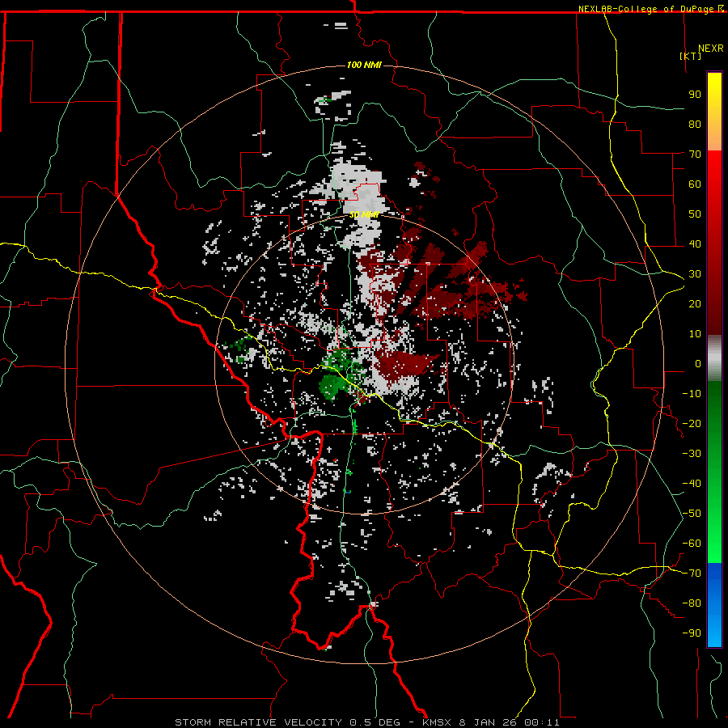Click the gray zero-velocity band of color bar

tap(714, 358)
